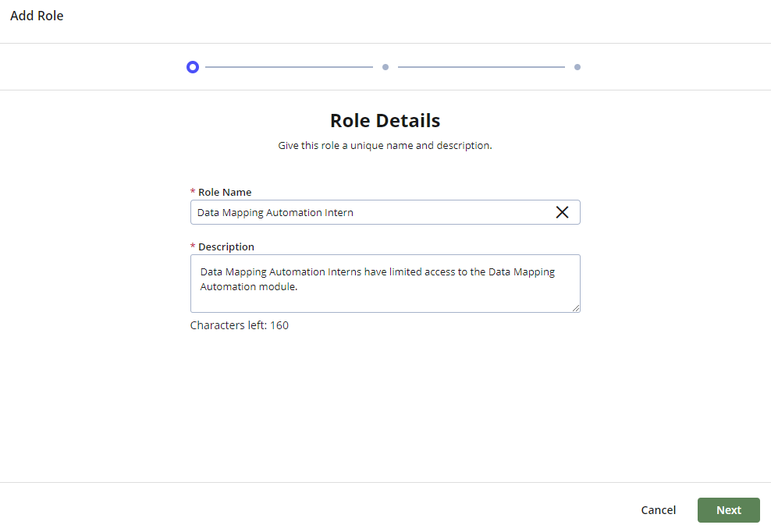Select the filled first step indicator dot
Image resolution: width=771 pixels, height=532 pixels.
click(x=193, y=66)
